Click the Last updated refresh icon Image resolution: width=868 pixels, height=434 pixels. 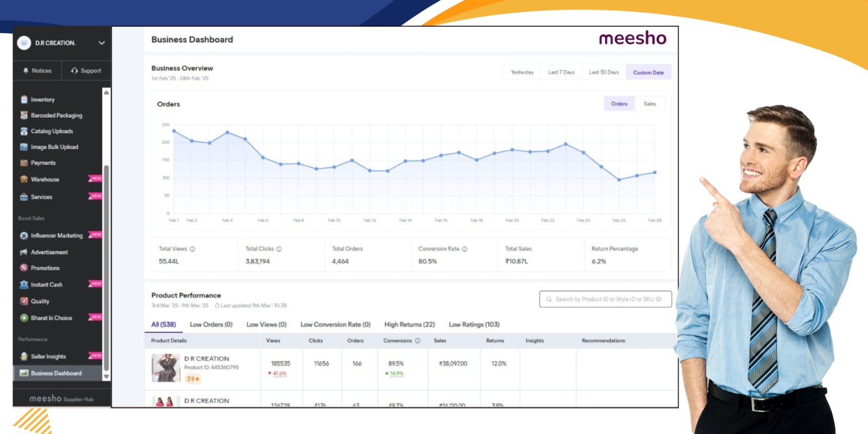217,305
